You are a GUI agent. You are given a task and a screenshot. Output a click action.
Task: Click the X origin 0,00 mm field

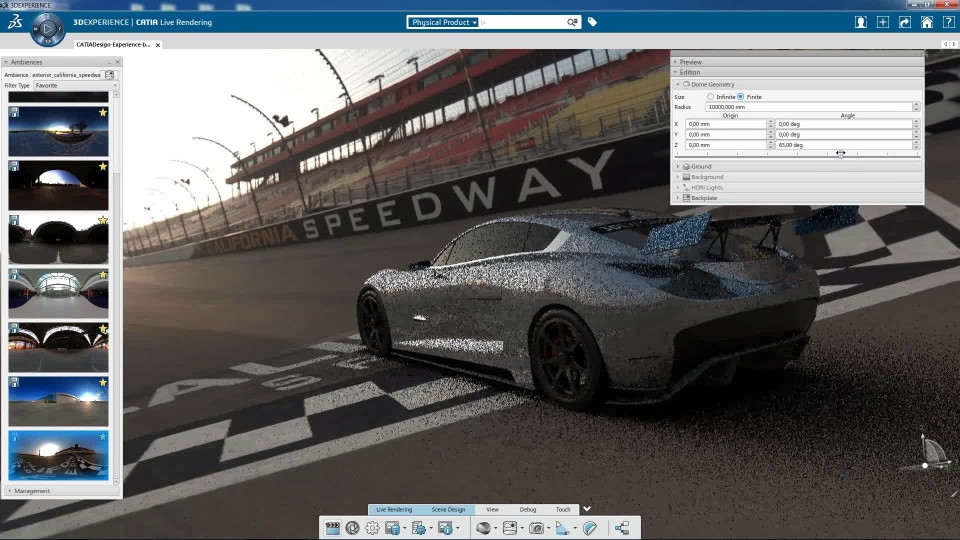(x=726, y=124)
